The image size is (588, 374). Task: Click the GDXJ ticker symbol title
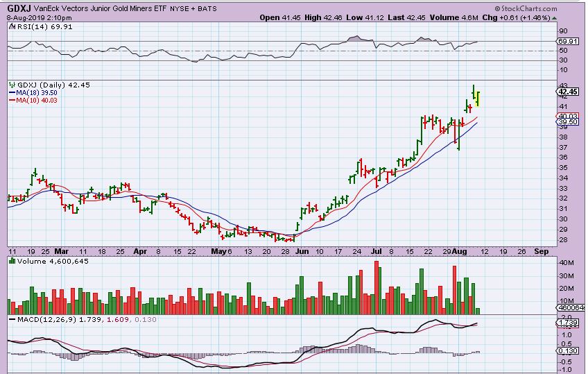point(19,8)
